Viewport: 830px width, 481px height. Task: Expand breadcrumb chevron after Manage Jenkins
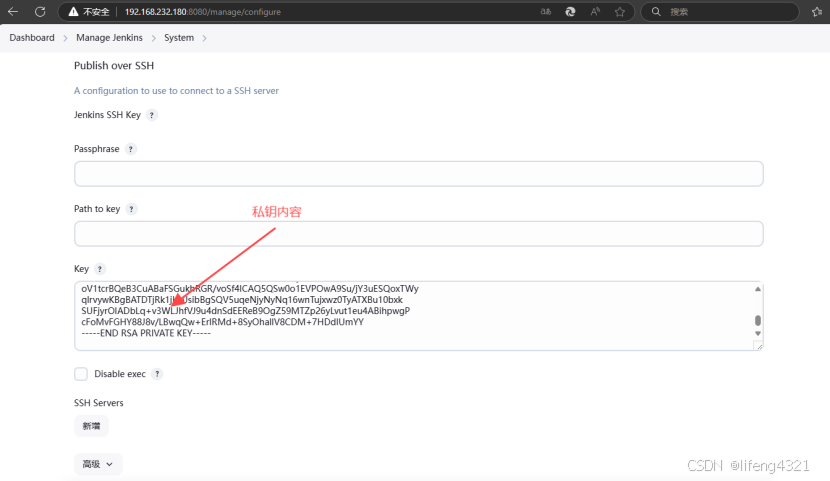pos(154,38)
